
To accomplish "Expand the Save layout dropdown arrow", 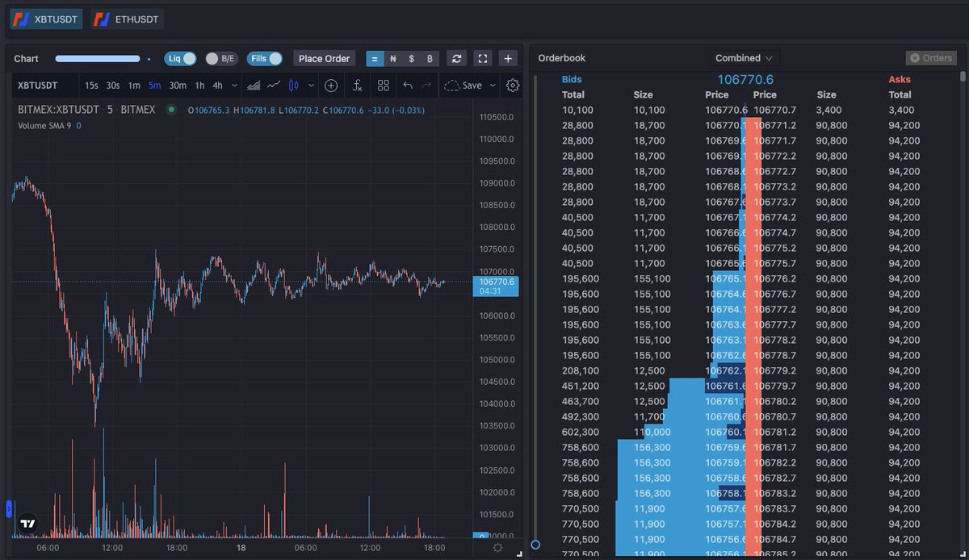I will coord(493,86).
